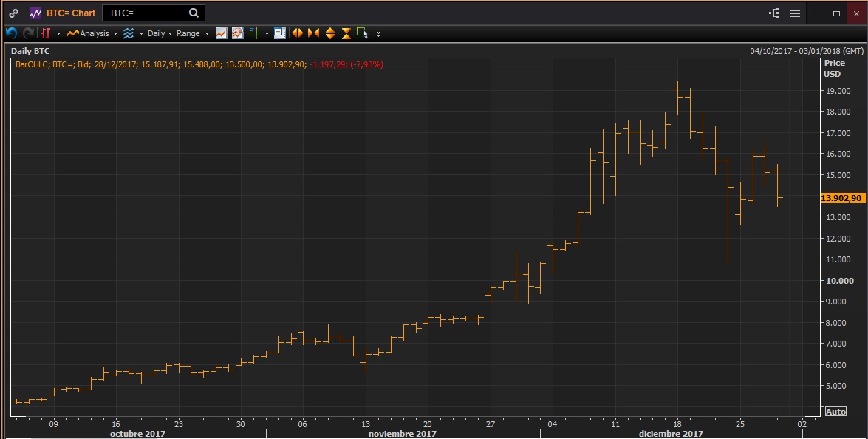The image size is (868, 439).
Task: Click the 09 date tick label
Action: [x=54, y=424]
